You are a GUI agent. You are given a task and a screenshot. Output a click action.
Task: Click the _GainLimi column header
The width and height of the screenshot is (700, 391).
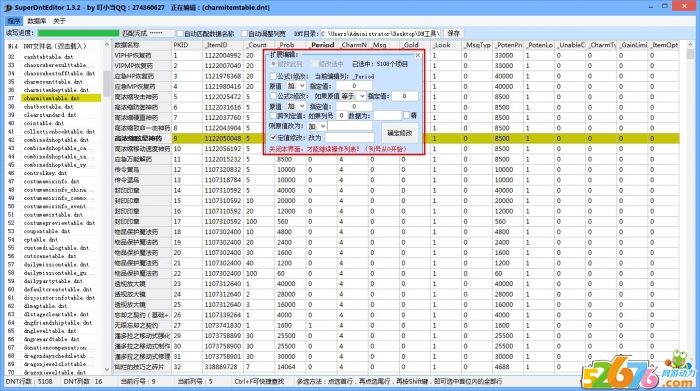pyautogui.click(x=633, y=45)
